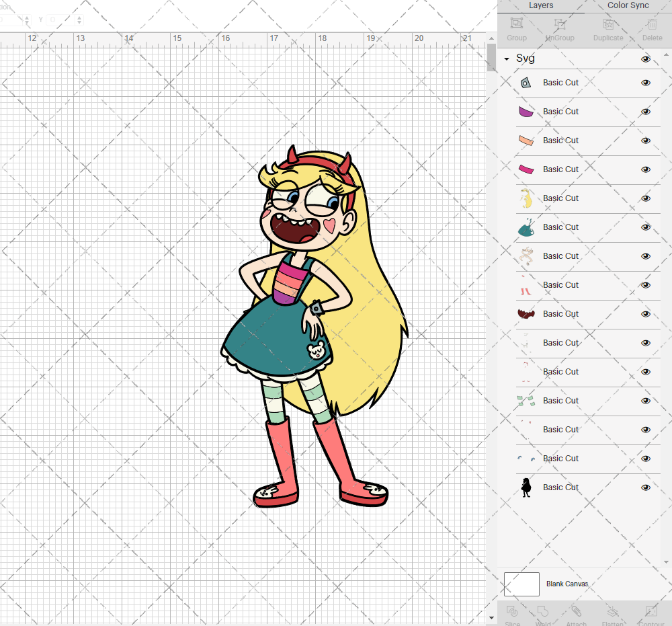Click the Flatten tool icon
Viewport: 672px width, 626px height.
612,611
